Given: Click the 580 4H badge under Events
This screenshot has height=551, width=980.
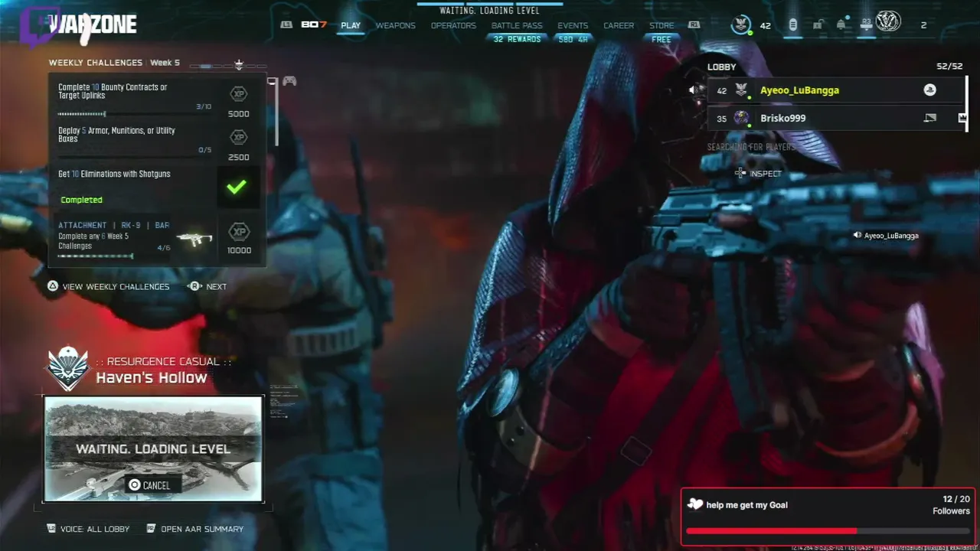Looking at the screenshot, I should pyautogui.click(x=573, y=39).
